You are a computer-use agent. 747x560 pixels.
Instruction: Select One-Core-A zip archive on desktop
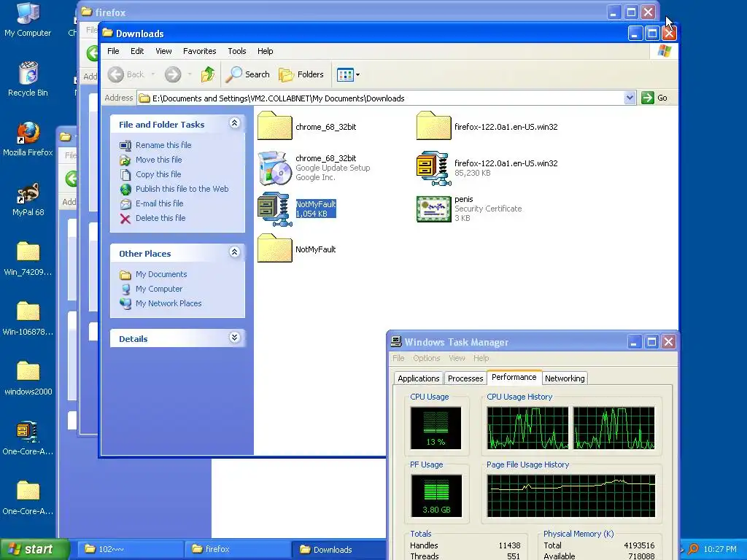pyautogui.click(x=28, y=438)
